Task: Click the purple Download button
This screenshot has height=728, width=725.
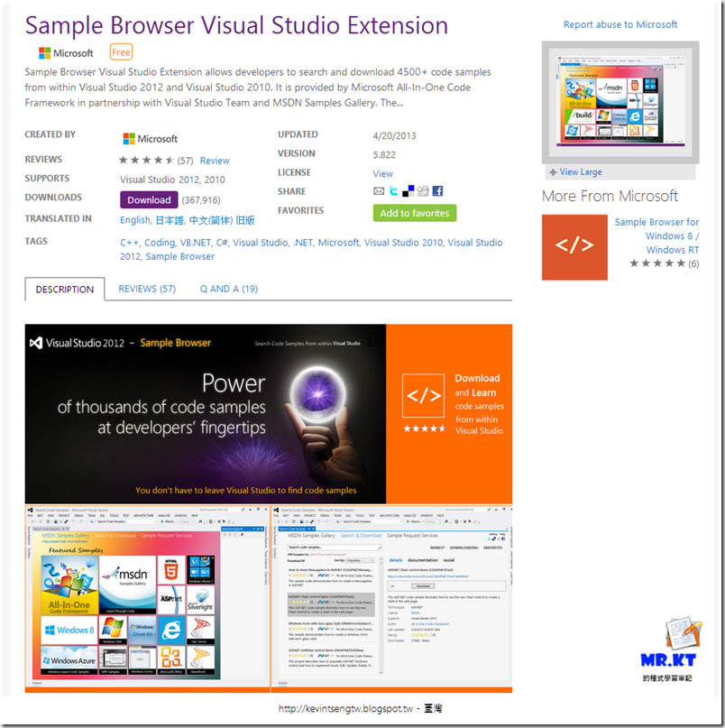Action: tap(149, 199)
